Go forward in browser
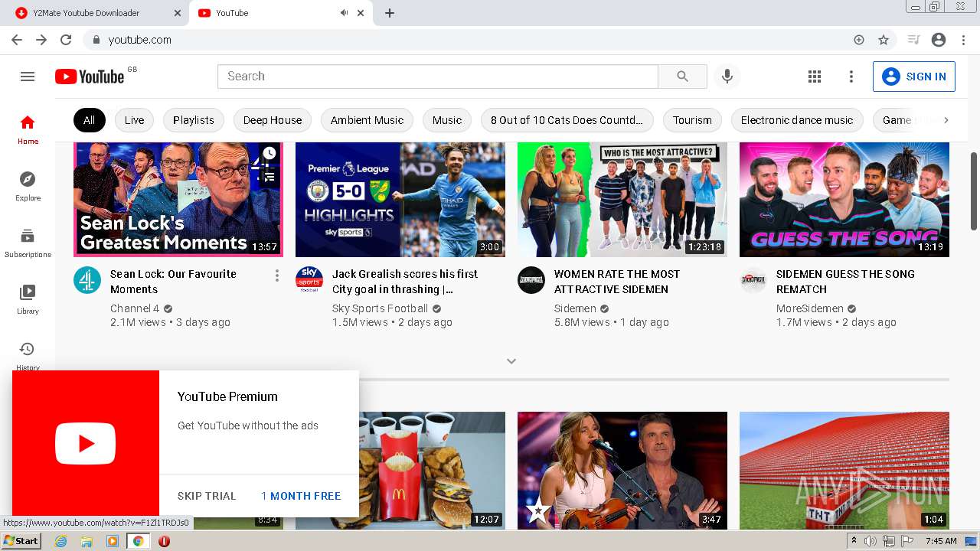 [41, 40]
